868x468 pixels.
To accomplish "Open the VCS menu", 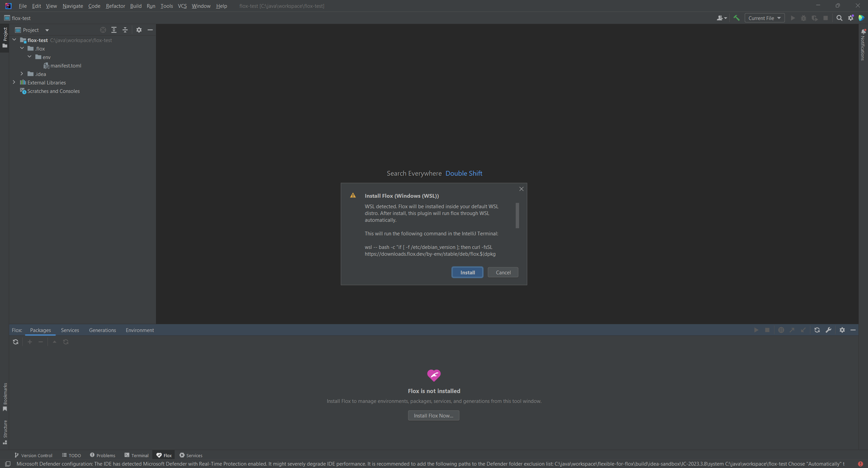I will tap(182, 6).
